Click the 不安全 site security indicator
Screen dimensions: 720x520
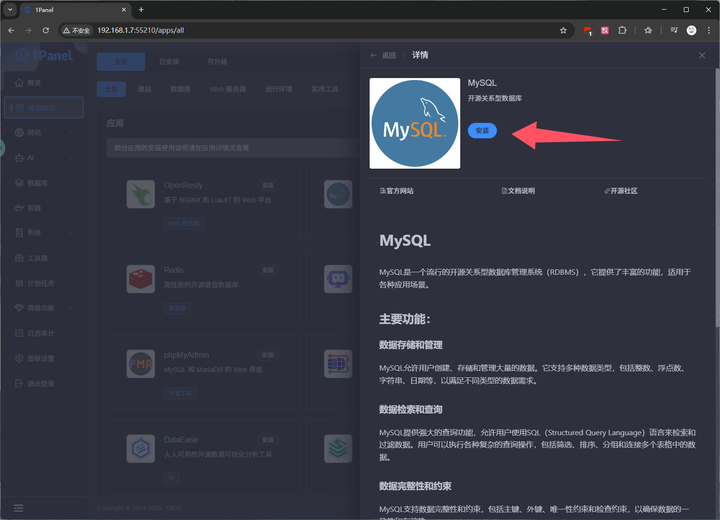point(77,30)
